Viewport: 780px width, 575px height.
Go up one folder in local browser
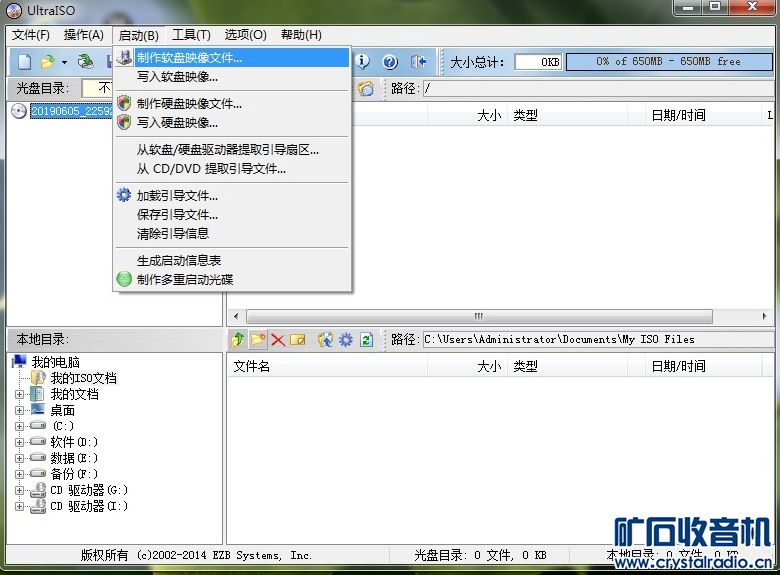(x=238, y=340)
